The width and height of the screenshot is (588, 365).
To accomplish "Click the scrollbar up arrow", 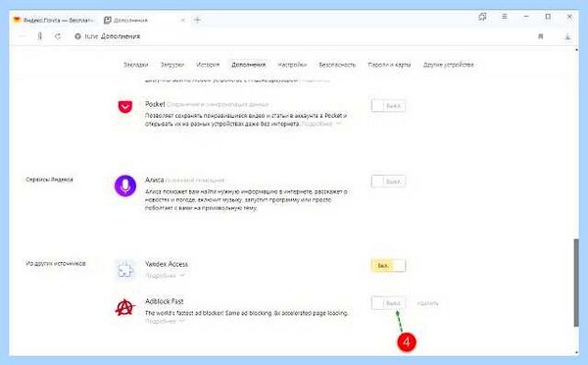I will 576,50.
